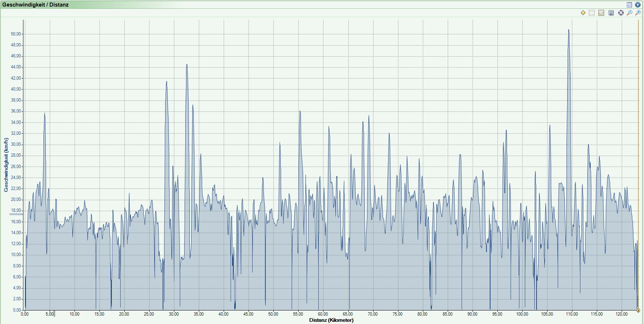Screen dimensions: 644x324
Task: Zoom out with the minus magnifier
Action: coord(629,13)
